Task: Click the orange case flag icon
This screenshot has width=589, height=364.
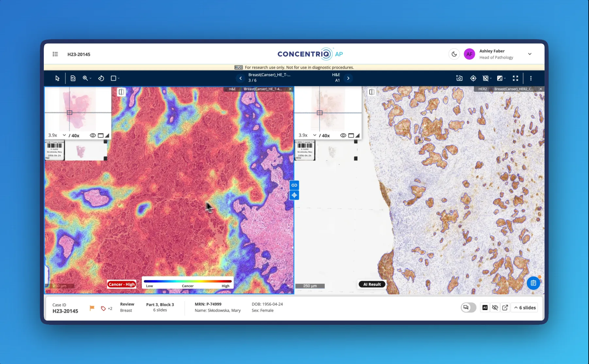Action: pyautogui.click(x=92, y=308)
